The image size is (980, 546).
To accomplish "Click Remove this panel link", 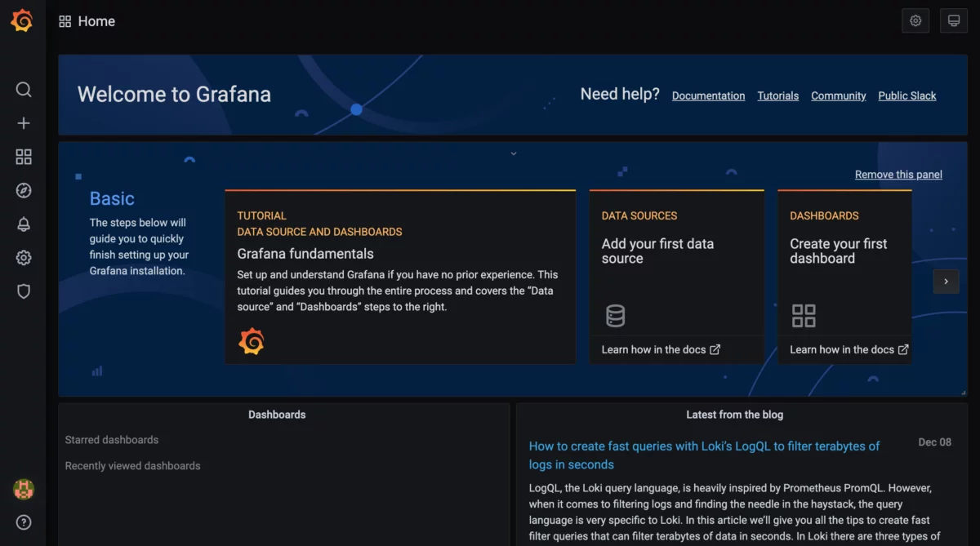I will [x=898, y=175].
